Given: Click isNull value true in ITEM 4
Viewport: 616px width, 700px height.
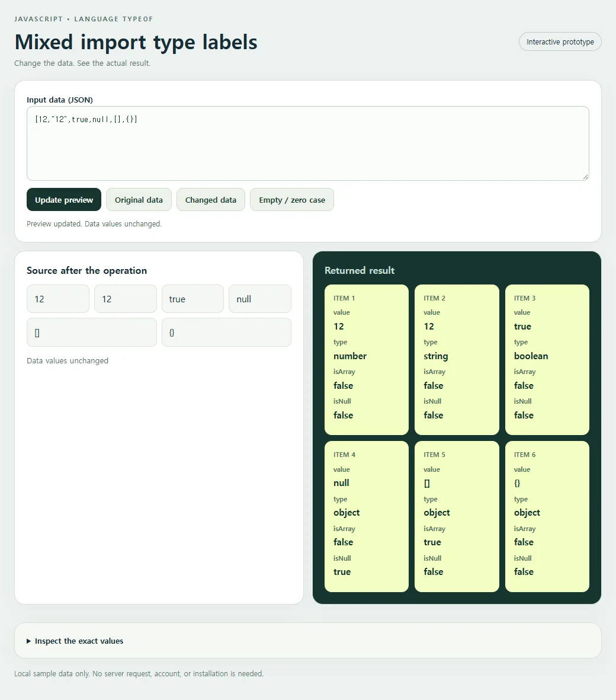Looking at the screenshot, I should [x=342, y=571].
